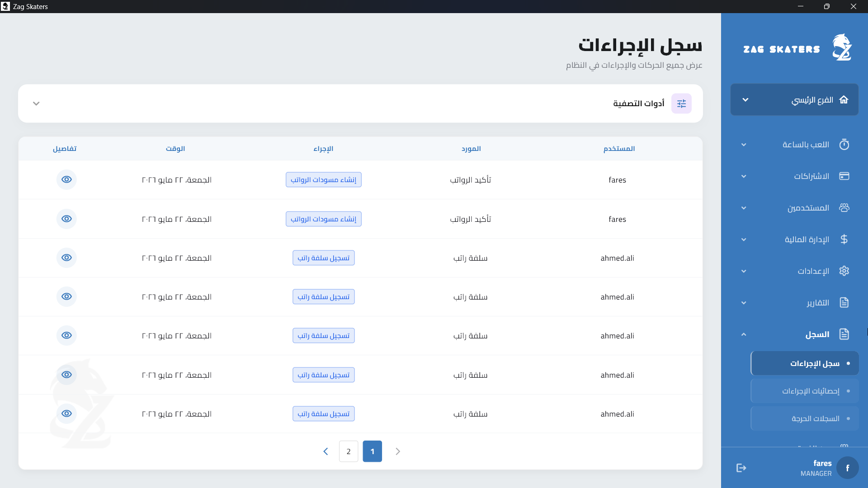868x488 pixels.
Task: Click the card icon for الاشتراكات
Action: point(844,176)
